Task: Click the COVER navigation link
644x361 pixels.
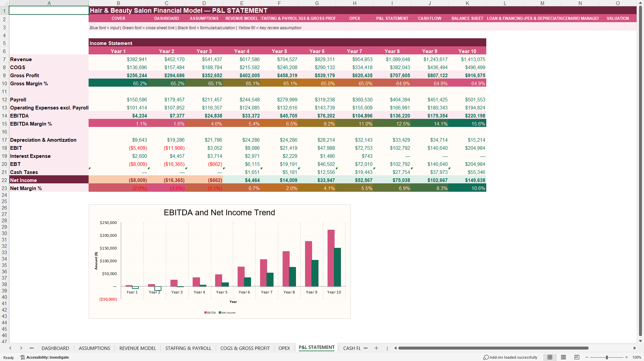Action: click(118, 18)
